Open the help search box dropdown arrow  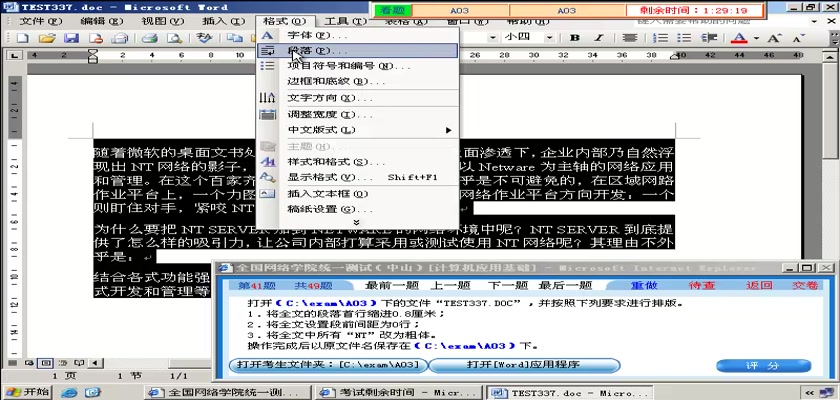[815, 21]
